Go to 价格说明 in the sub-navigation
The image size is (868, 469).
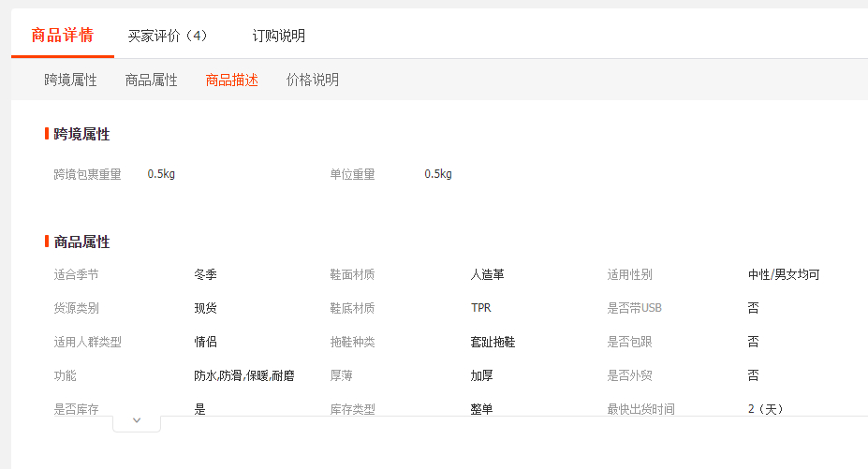(x=312, y=80)
